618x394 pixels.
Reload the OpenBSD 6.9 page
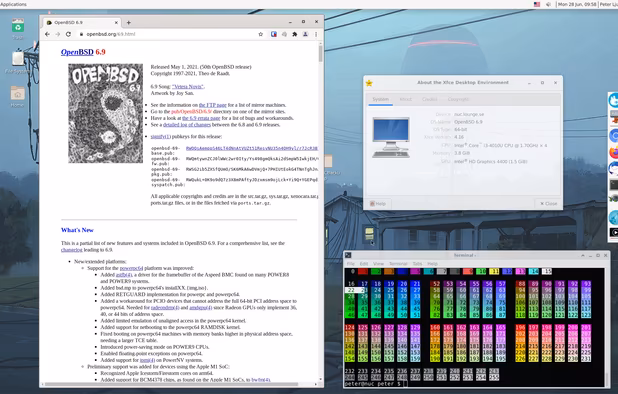point(68,34)
